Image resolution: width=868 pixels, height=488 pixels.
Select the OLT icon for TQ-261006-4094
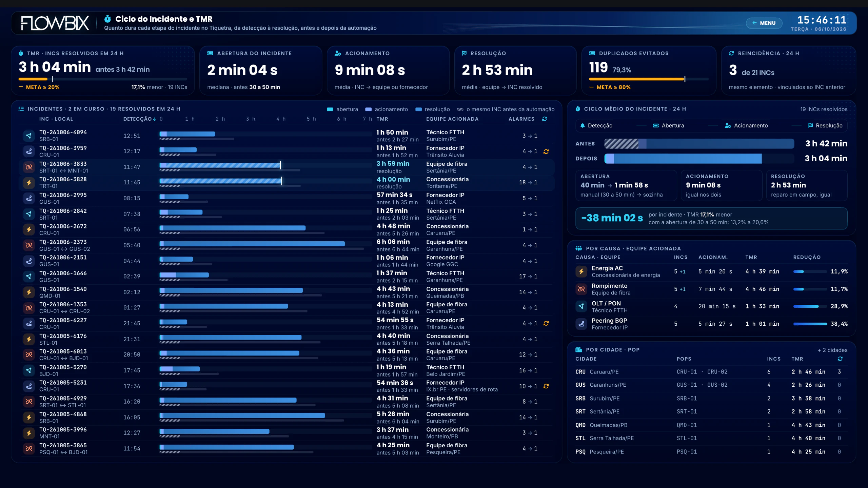(29, 136)
